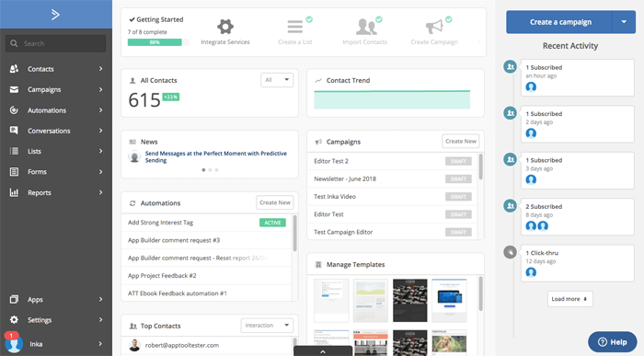Click the Apps icon in sidebar
Screen dimensions: 644x356
tap(14, 299)
